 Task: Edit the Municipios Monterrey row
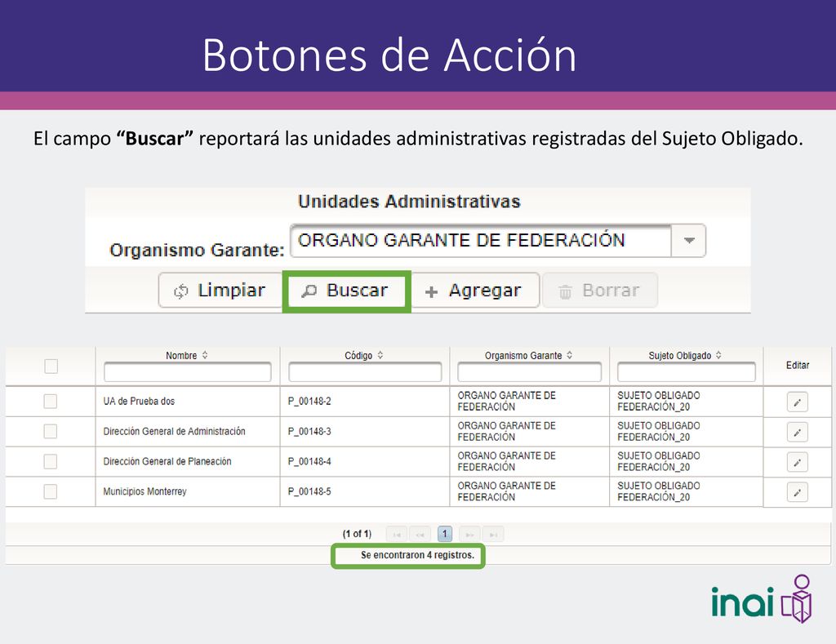797,493
